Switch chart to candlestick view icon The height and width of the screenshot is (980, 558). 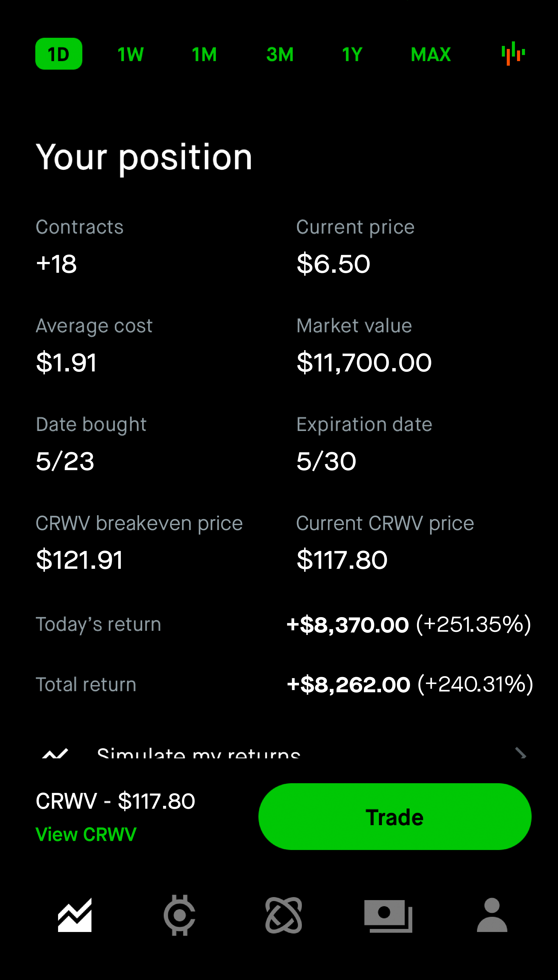pos(513,54)
